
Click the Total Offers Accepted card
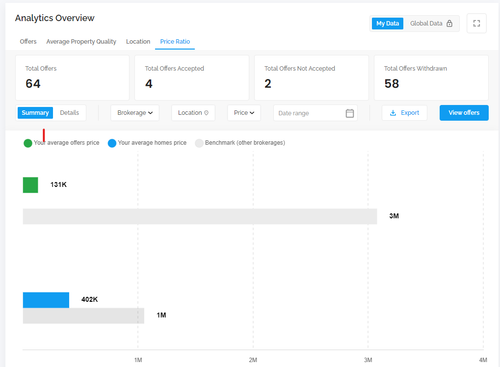coord(192,78)
